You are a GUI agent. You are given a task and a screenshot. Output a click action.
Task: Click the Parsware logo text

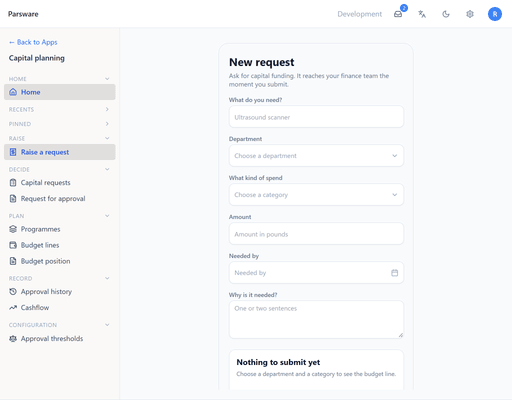click(x=23, y=14)
